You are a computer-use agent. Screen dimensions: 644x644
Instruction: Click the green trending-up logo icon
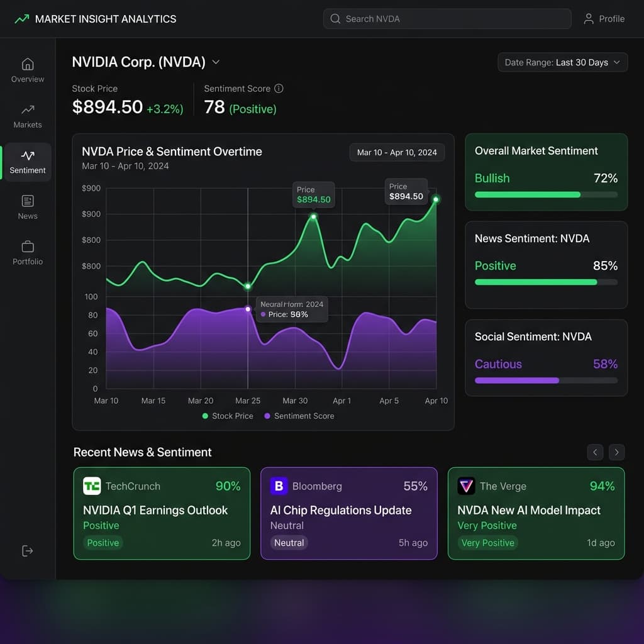click(22, 19)
